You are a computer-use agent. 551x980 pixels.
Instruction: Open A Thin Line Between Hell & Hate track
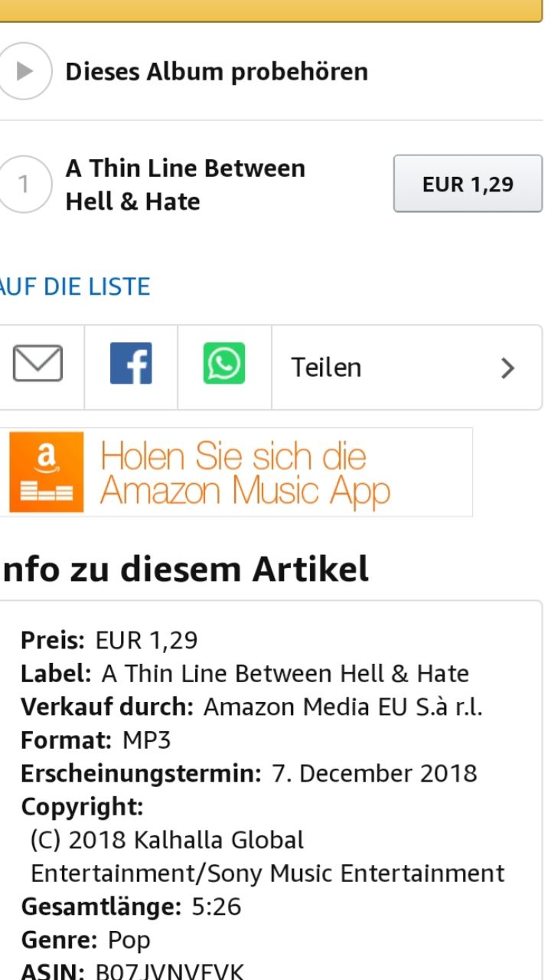coord(185,185)
